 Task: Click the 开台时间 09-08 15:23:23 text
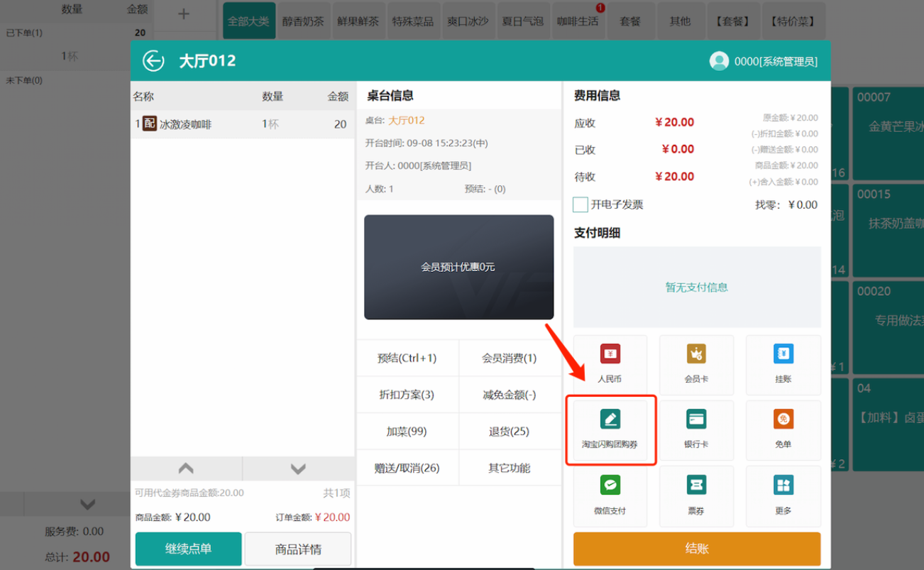(x=427, y=143)
